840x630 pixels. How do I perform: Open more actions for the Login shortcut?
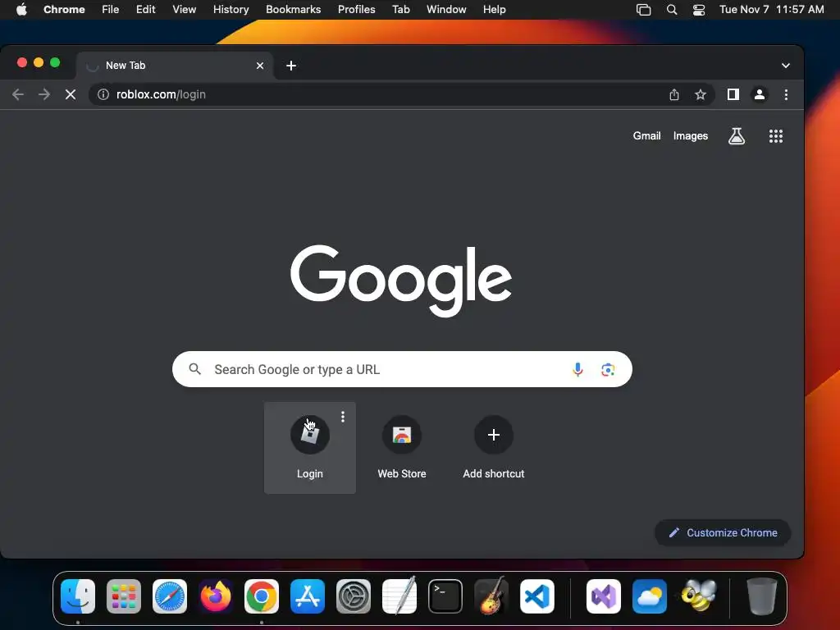343,416
